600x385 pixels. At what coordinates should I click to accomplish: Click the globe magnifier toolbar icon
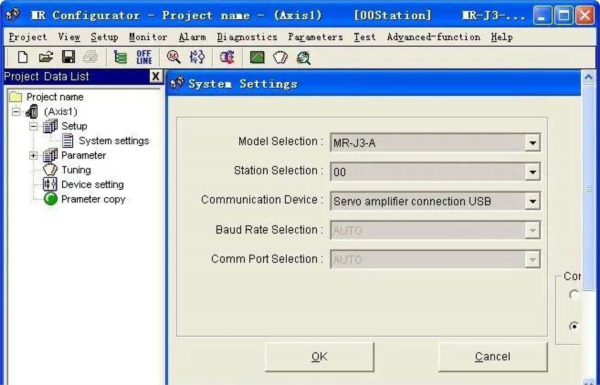(x=303, y=58)
